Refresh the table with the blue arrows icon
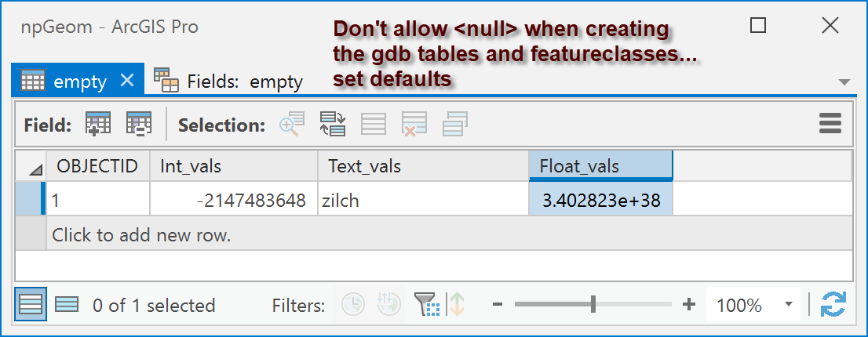This screenshot has height=337, width=868. [833, 304]
